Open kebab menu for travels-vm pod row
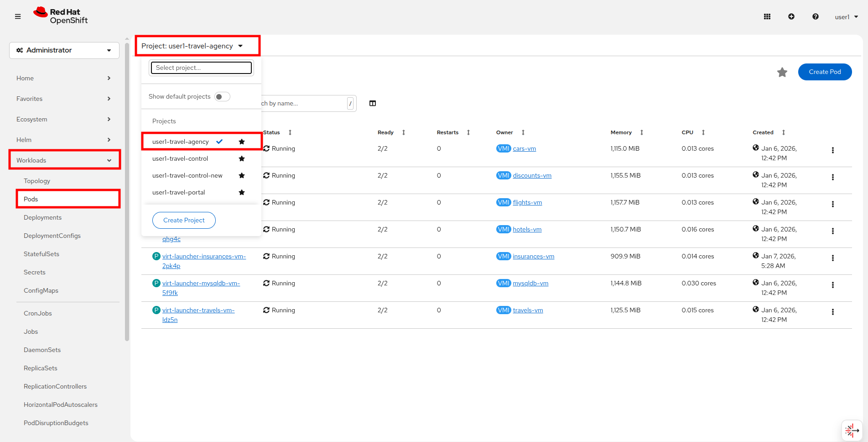Viewport: 868px width, 442px height. coord(833,312)
